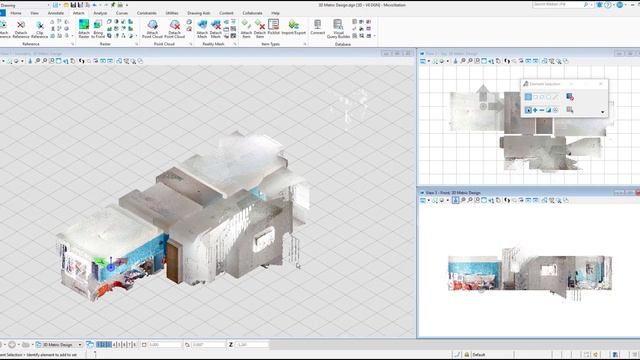The height and width of the screenshot is (360, 640).
Task: Click the Save icon in quick access toolbar
Action: click(73, 5)
